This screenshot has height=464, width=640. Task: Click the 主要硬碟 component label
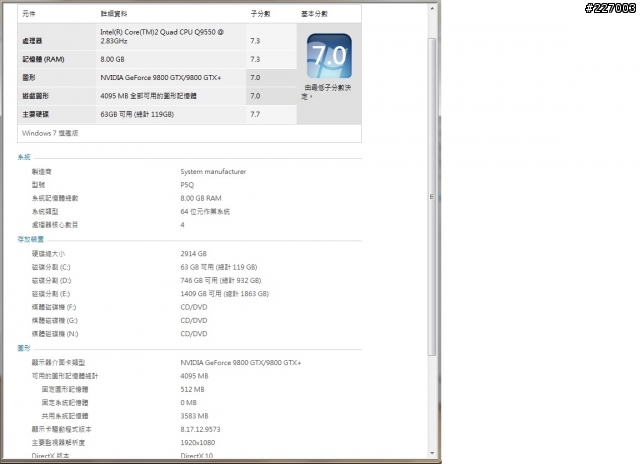(x=35, y=114)
